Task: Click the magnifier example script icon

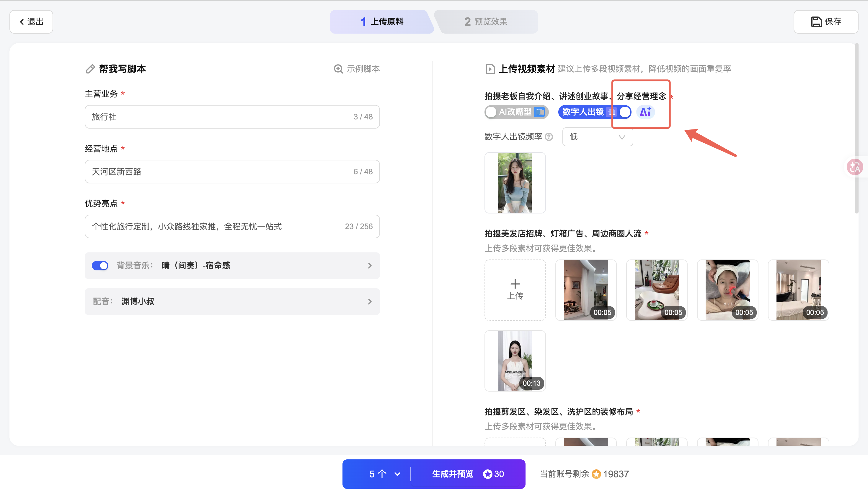Action: click(338, 69)
